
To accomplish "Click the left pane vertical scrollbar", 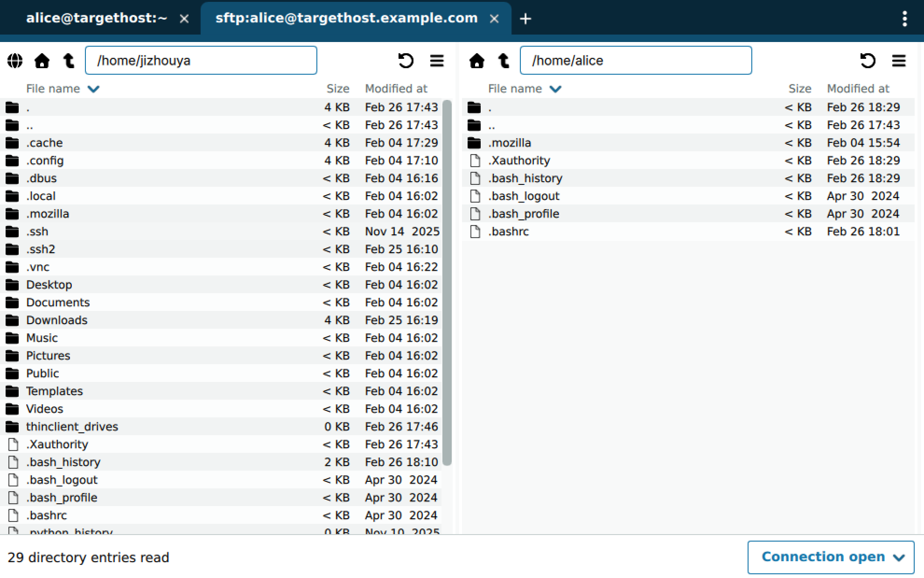I will coord(447,282).
